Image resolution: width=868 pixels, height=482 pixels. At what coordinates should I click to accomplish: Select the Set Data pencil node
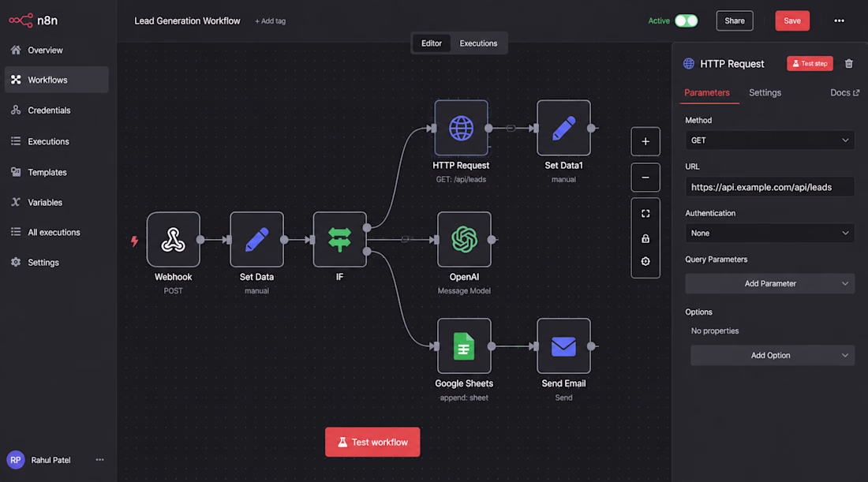257,240
